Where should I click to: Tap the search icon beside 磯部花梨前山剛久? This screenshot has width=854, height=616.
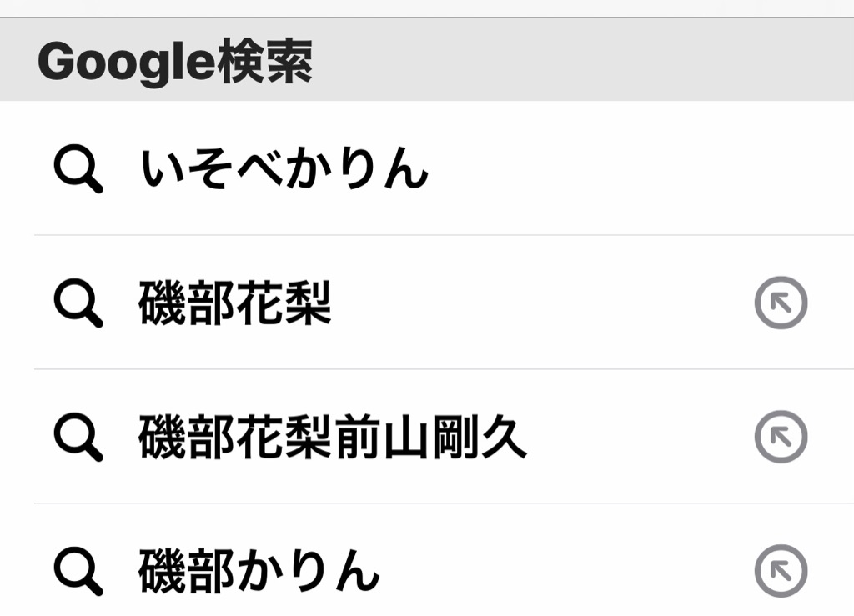[78, 438]
